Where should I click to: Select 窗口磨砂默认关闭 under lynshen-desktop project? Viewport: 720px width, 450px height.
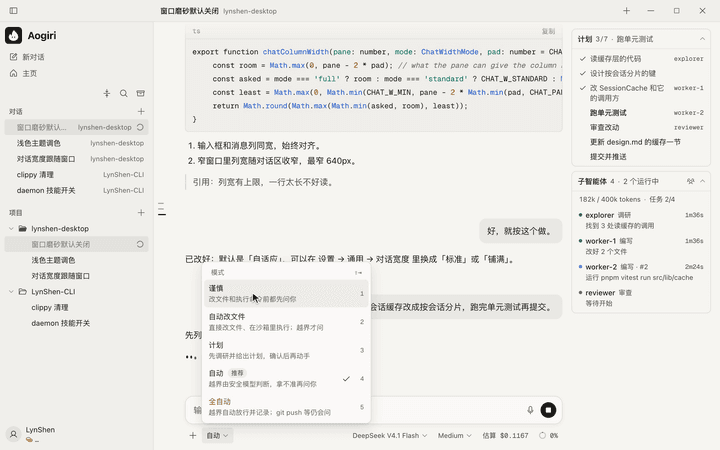(x=77, y=244)
